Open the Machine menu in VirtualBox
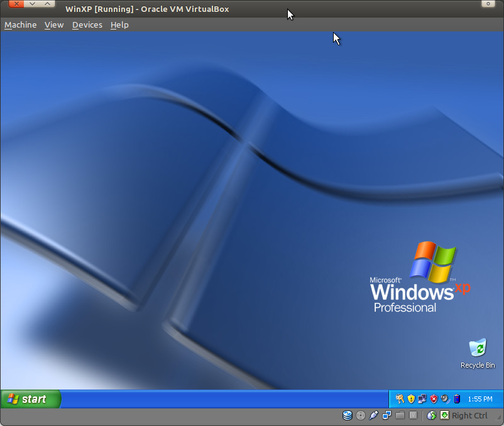This screenshot has height=426, width=504. [x=20, y=25]
